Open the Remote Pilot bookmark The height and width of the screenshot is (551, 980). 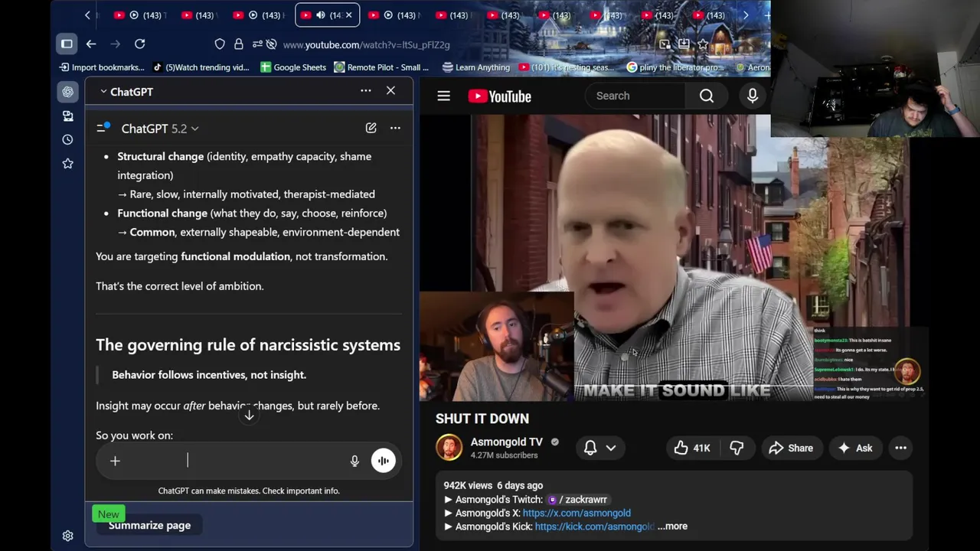(381, 67)
